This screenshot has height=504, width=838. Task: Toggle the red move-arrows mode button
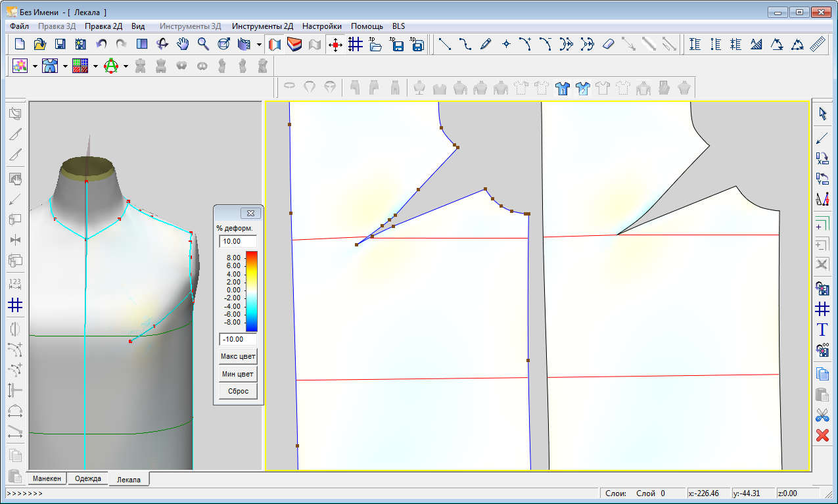[336, 44]
